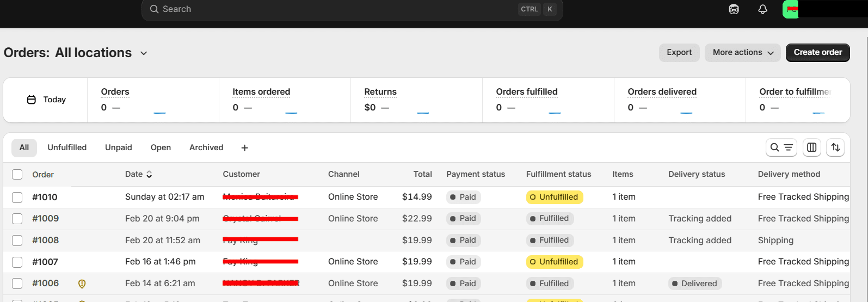Click the Today calendar icon

click(32, 100)
